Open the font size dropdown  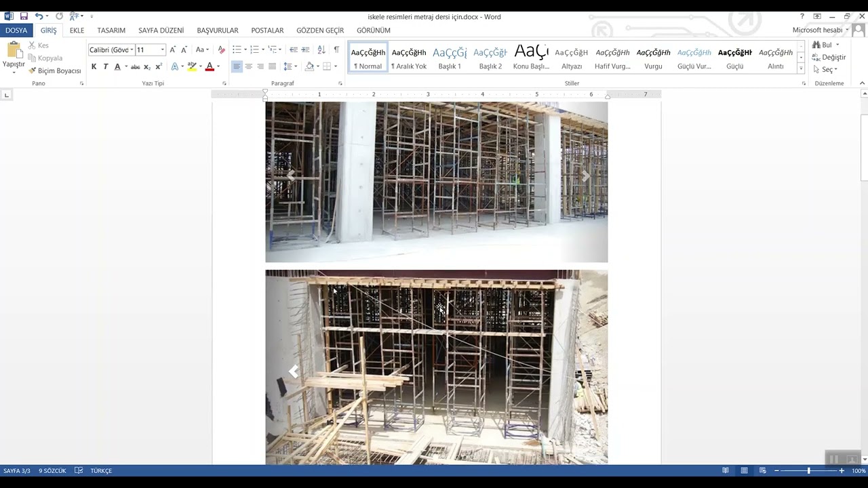click(163, 49)
